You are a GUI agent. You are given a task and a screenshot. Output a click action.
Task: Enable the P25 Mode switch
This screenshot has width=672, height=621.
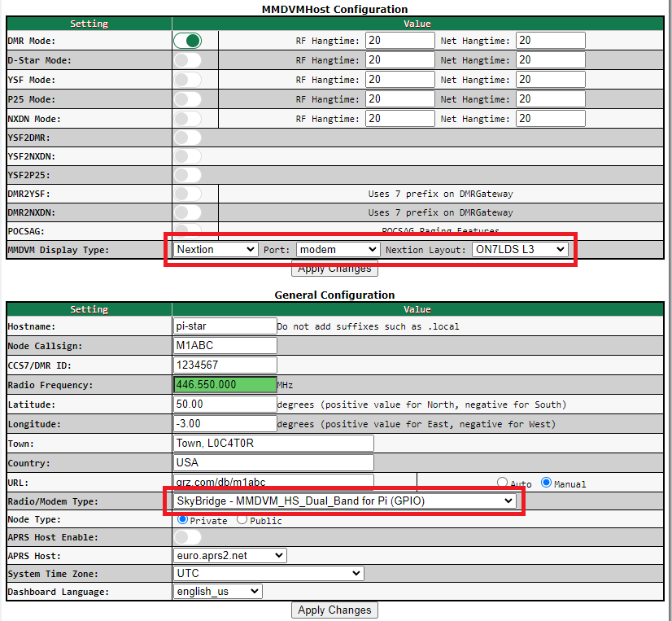point(187,99)
